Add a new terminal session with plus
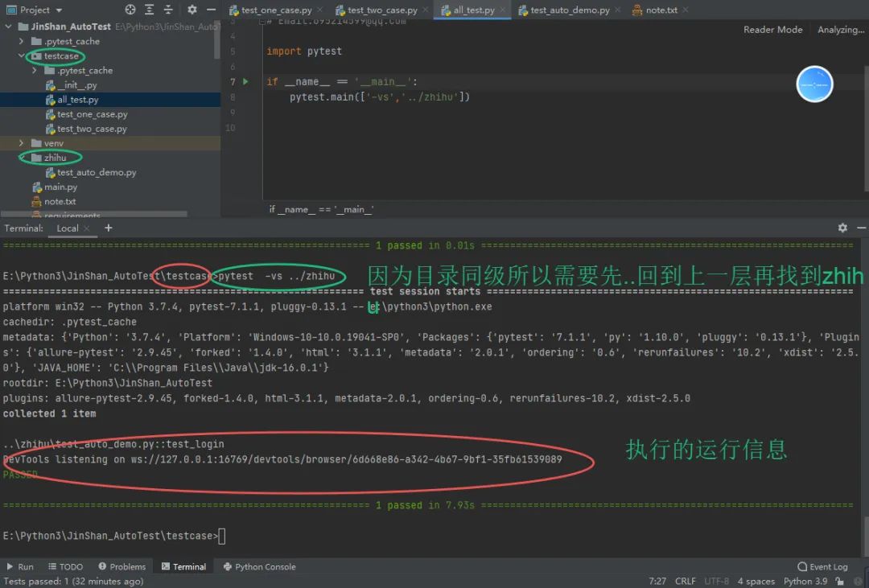869x588 pixels. 108,228
